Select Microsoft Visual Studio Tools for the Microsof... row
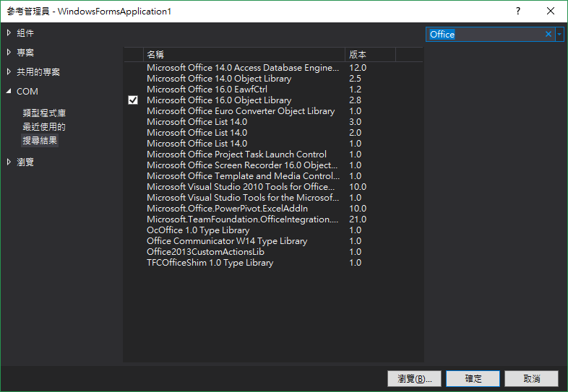 (x=273, y=198)
